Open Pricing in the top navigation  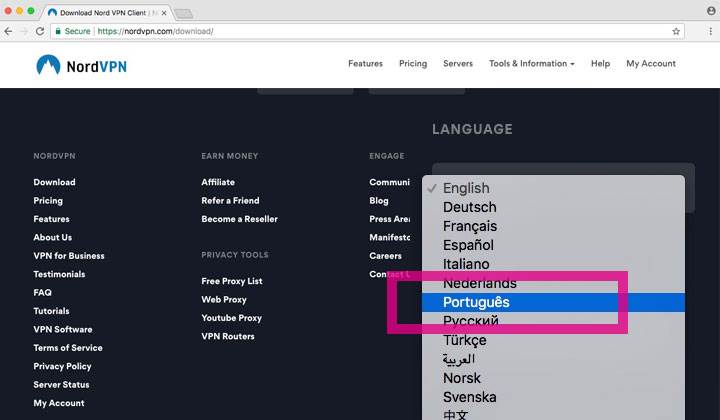413,63
